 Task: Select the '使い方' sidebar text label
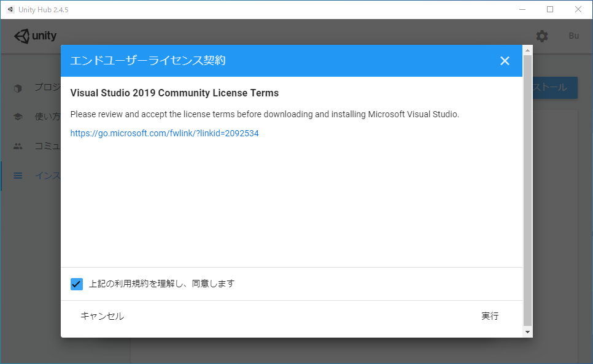47,117
